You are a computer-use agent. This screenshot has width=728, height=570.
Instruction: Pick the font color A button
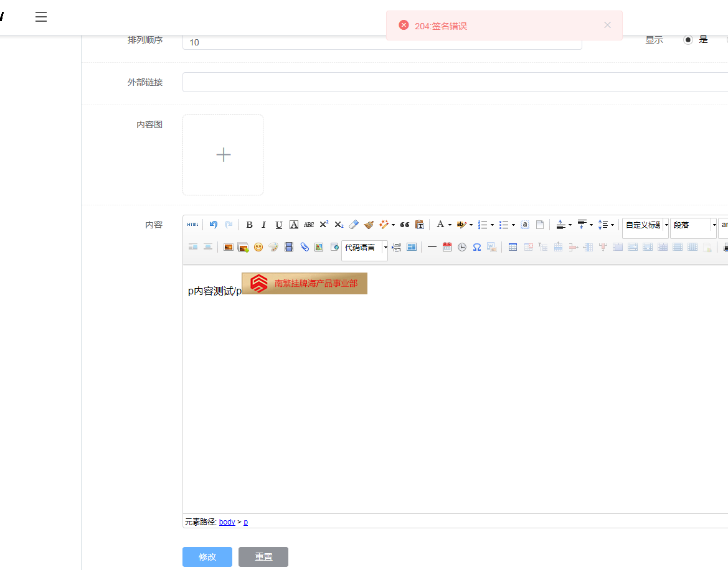click(x=440, y=225)
